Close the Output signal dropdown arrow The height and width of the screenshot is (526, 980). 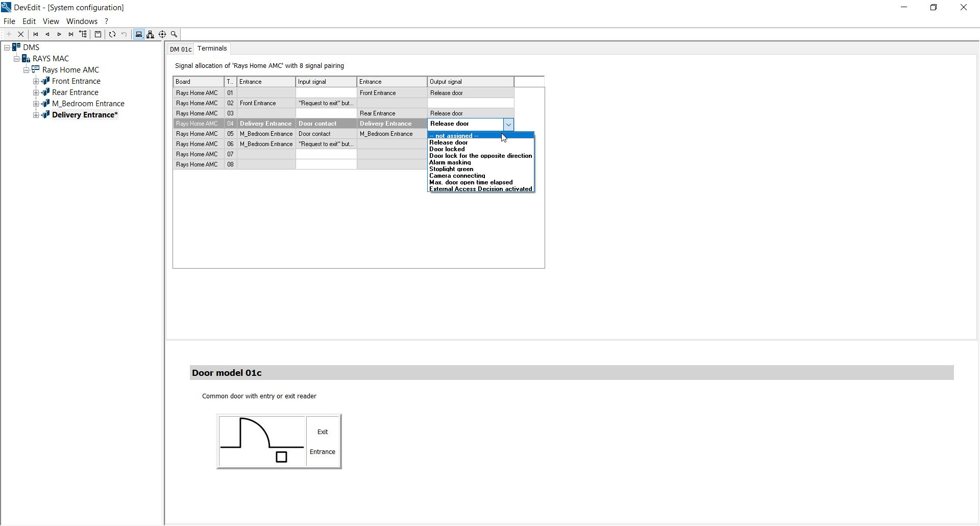coord(508,124)
